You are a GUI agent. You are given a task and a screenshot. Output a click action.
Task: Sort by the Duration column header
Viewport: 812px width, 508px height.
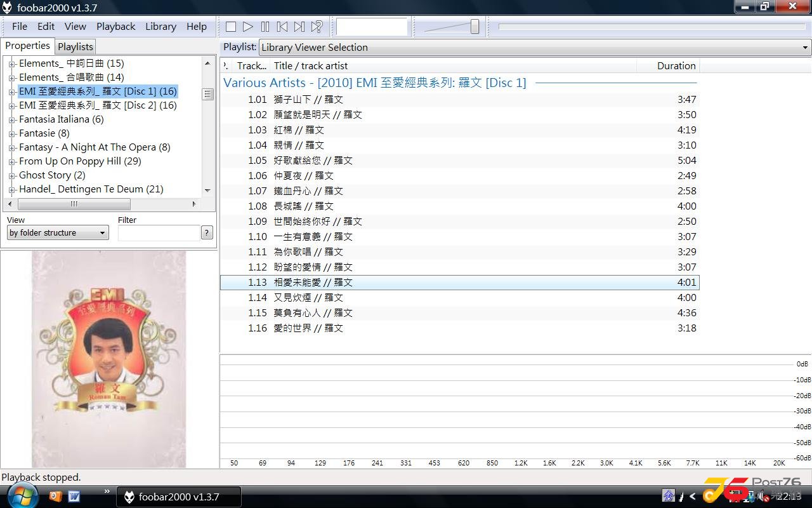668,65
